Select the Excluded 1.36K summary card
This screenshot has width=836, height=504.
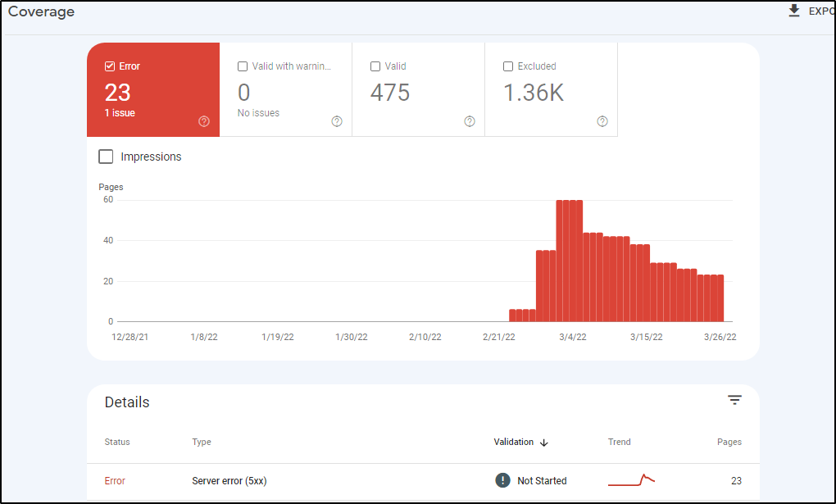[551, 92]
